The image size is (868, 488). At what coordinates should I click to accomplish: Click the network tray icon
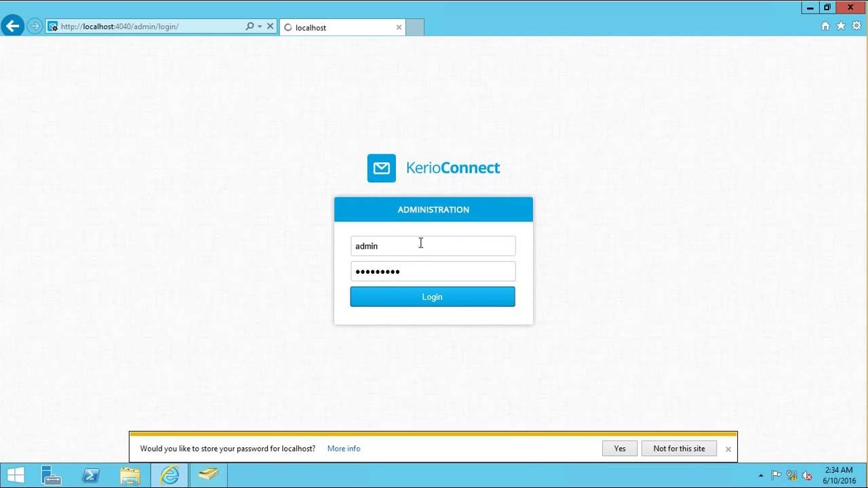[x=791, y=476]
